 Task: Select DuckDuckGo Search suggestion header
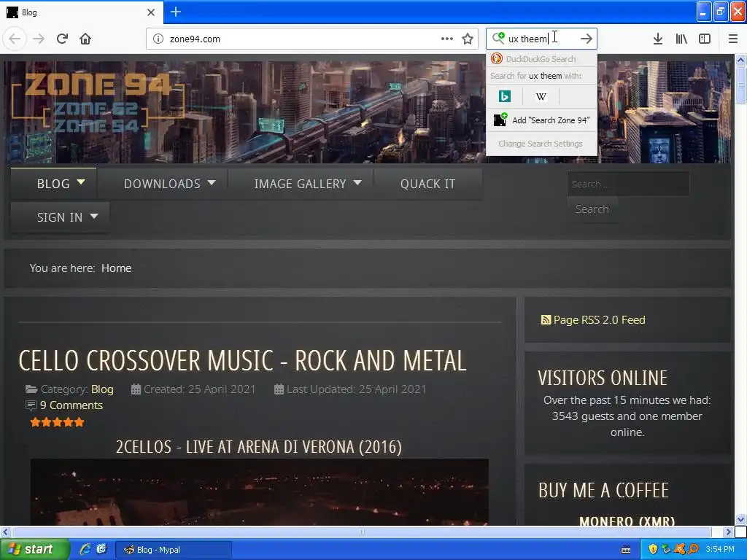pos(541,58)
